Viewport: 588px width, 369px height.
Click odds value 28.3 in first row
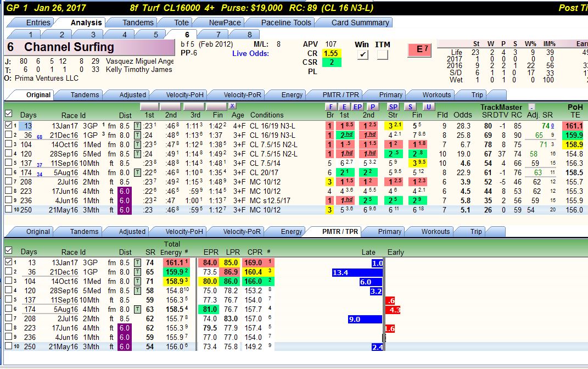point(463,126)
